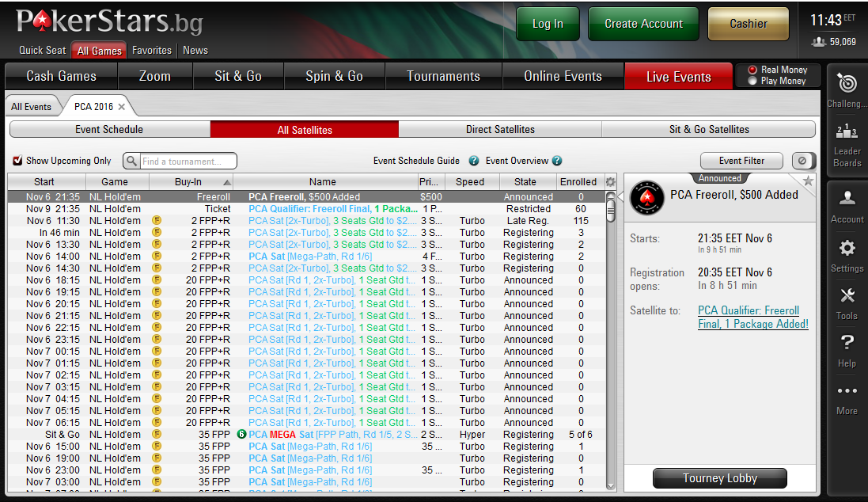This screenshot has width=868, height=502.
Task: Click FPP coin icon in PCA MEGA Sat row
Action: pos(157,435)
